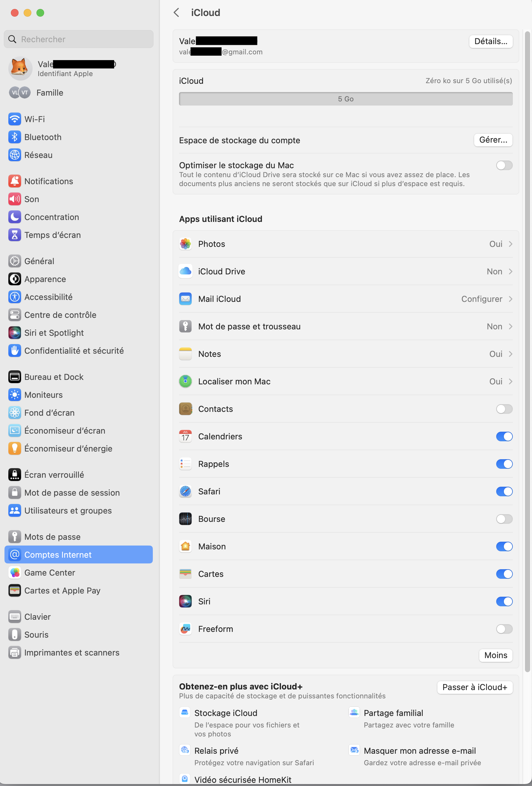
Task: Click the "Masquer mon adresse e-mail" label
Action: (420, 751)
